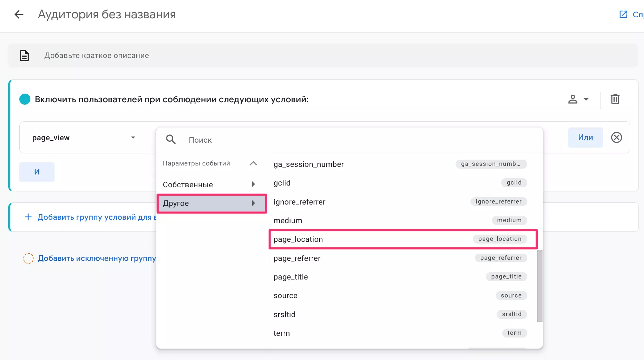Click the parameter list scrollbar
644x360 pixels.
[x=540, y=285]
